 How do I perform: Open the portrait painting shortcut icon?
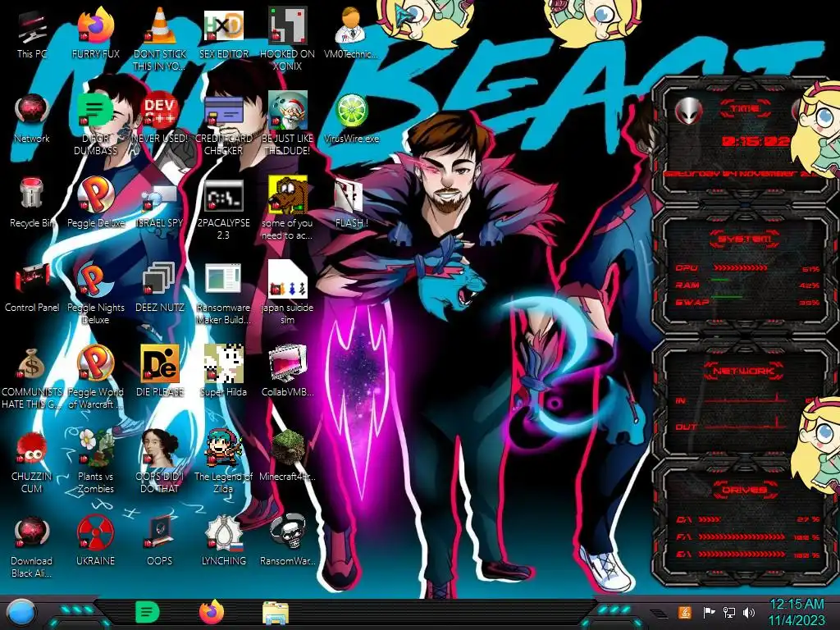click(160, 448)
